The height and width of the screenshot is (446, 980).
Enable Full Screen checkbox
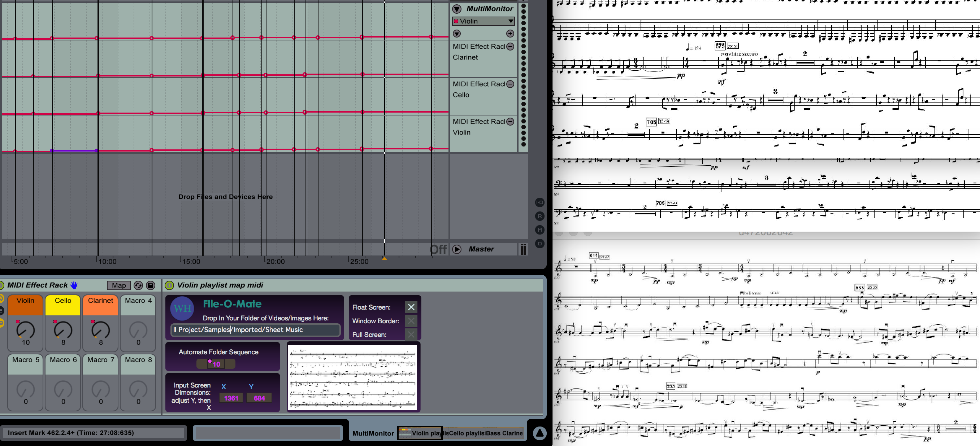pyautogui.click(x=411, y=334)
